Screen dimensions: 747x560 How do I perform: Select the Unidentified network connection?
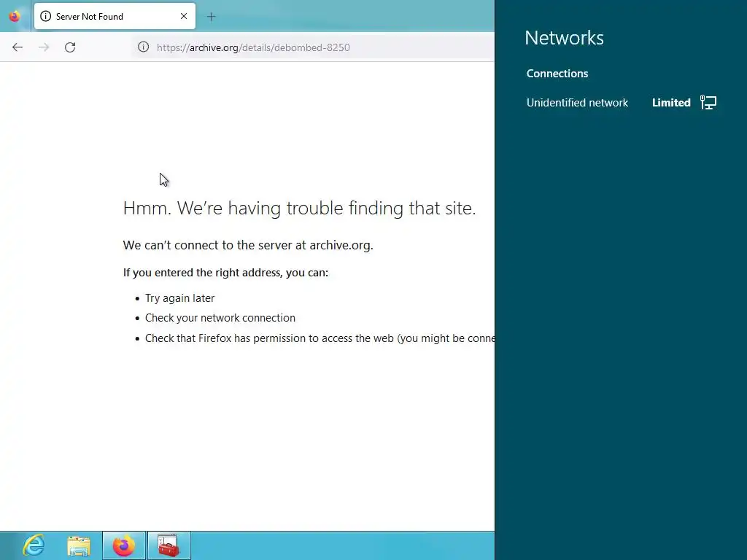pyautogui.click(x=622, y=102)
